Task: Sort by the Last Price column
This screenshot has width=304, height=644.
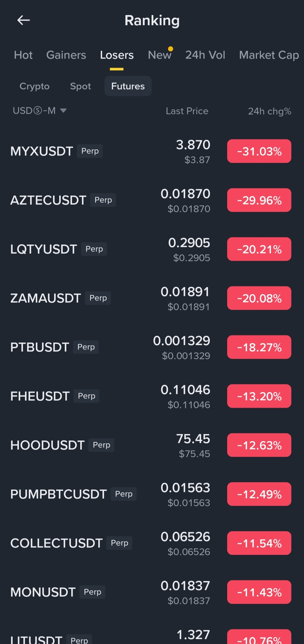Action: click(187, 111)
